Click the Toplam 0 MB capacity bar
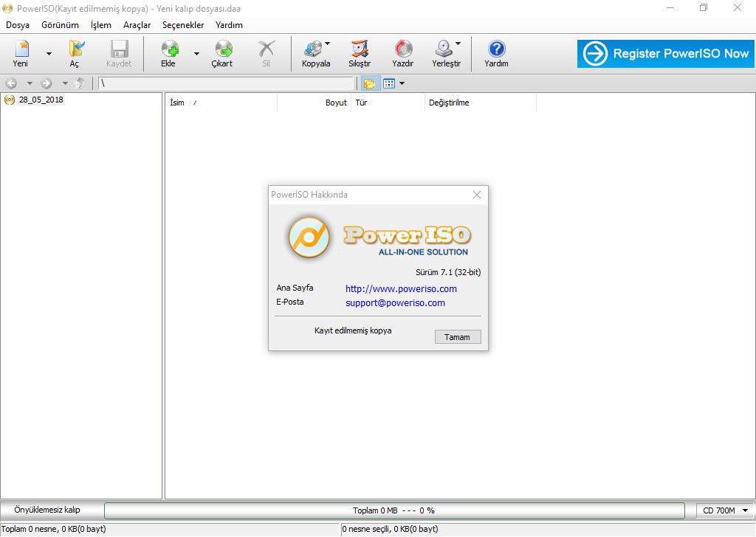This screenshot has height=537, width=756. coord(394,510)
